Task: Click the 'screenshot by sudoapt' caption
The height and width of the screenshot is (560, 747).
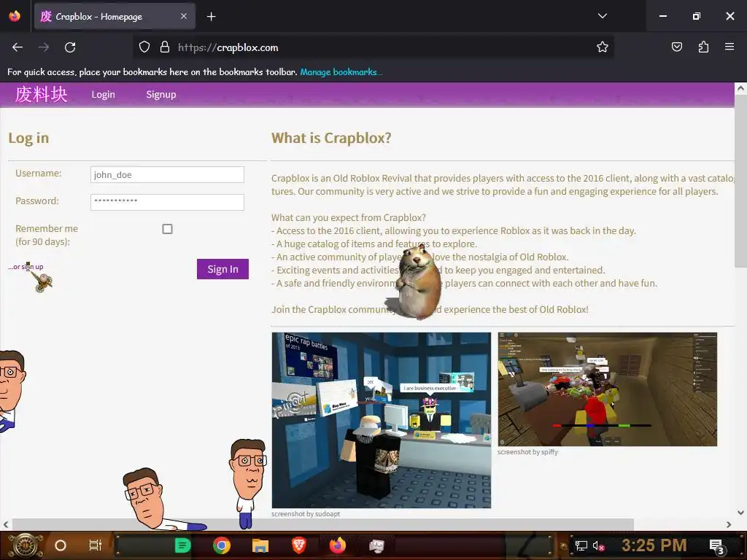Action: (x=306, y=514)
